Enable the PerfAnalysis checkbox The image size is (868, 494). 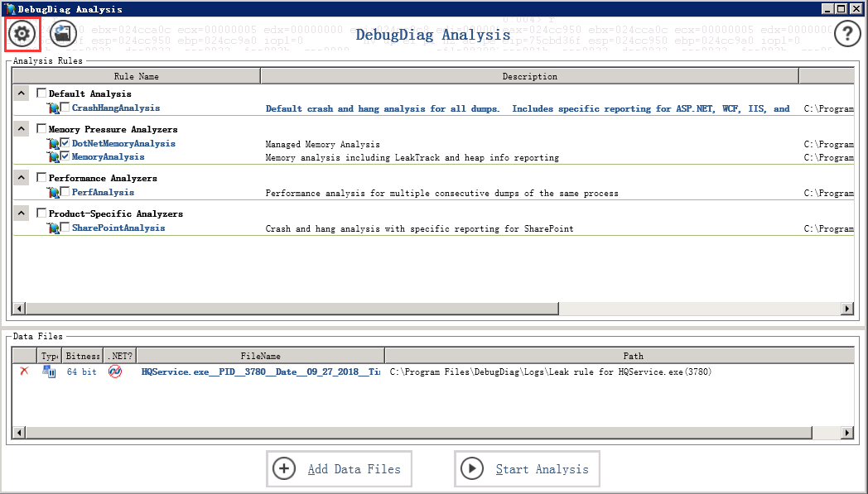click(x=65, y=191)
